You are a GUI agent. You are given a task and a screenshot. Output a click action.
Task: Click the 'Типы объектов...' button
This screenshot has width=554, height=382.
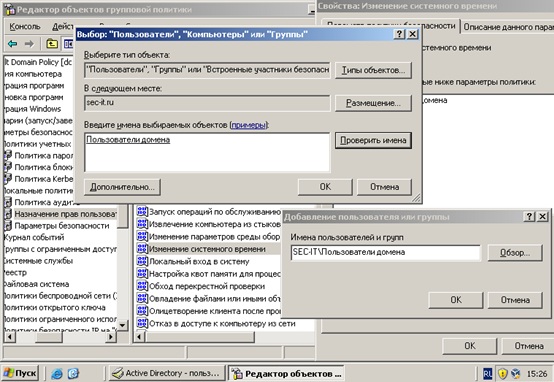373,70
